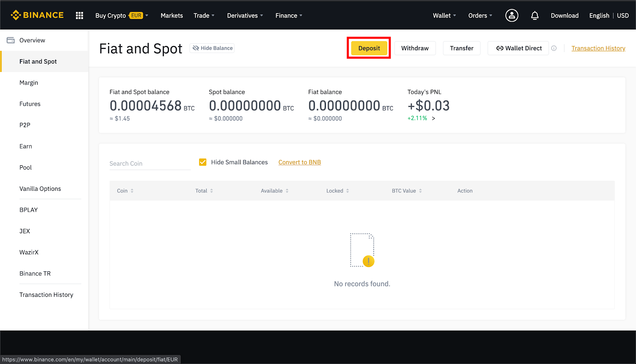This screenshot has height=364, width=636.
Task: Toggle sort order on Total column
Action: pyautogui.click(x=212, y=191)
